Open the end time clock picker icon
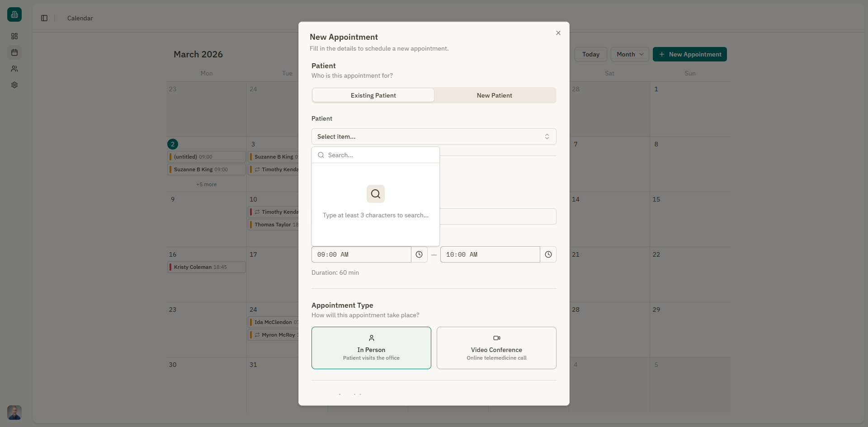 [x=548, y=254]
